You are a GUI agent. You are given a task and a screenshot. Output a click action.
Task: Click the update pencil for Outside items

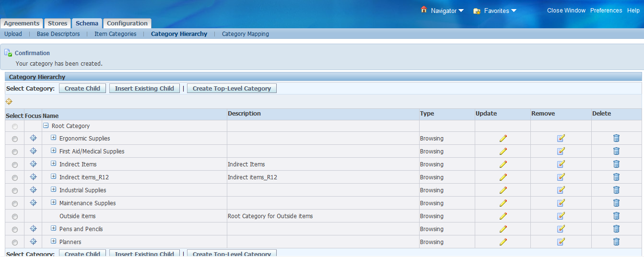point(503,216)
